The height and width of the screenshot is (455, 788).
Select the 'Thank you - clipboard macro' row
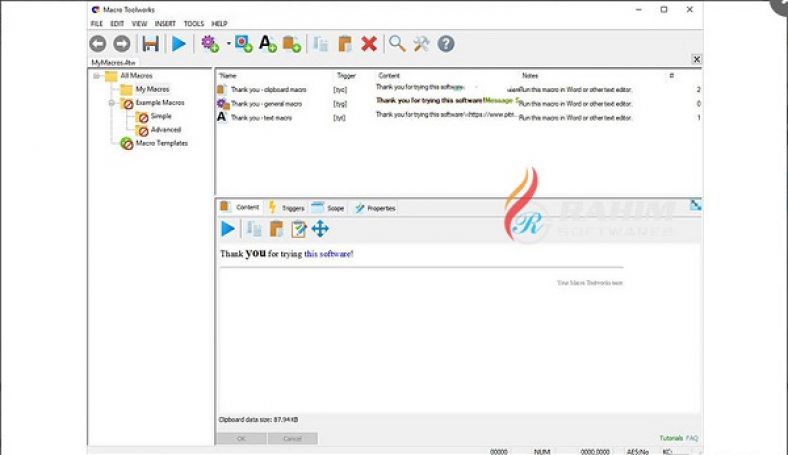pos(458,89)
